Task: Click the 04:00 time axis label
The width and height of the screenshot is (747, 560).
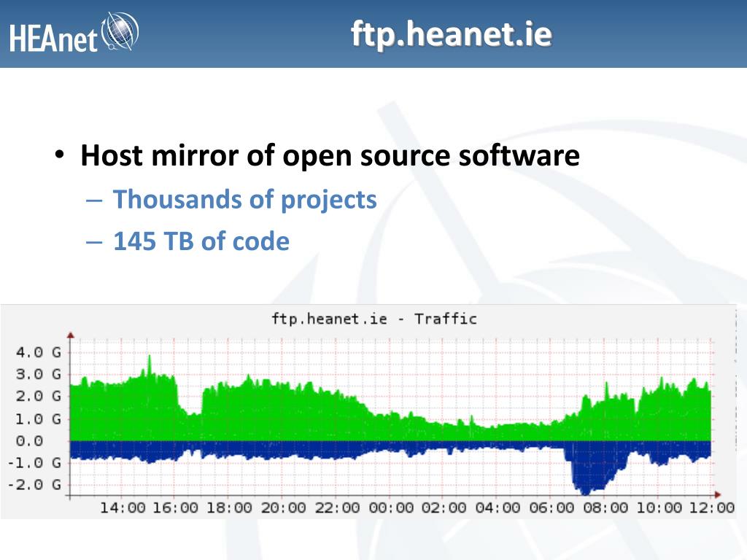Action: pos(498,507)
